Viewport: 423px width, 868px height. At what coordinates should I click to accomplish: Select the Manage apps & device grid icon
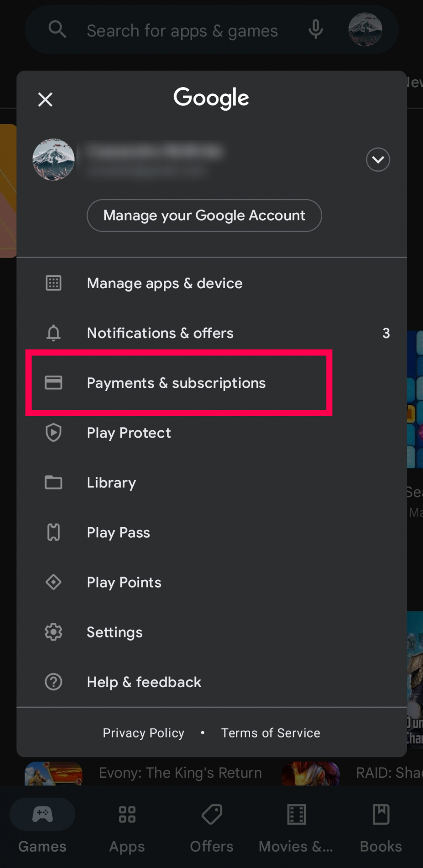(x=53, y=283)
